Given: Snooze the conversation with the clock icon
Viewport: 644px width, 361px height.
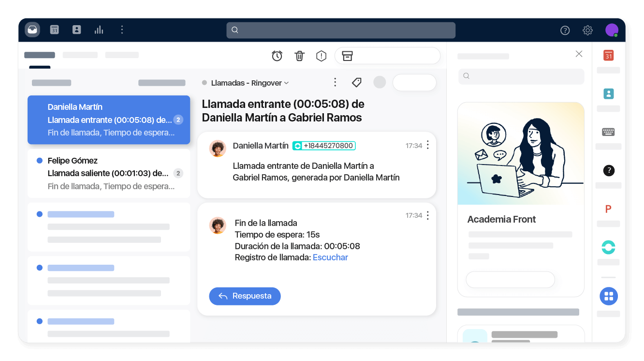Looking at the screenshot, I should click(277, 56).
